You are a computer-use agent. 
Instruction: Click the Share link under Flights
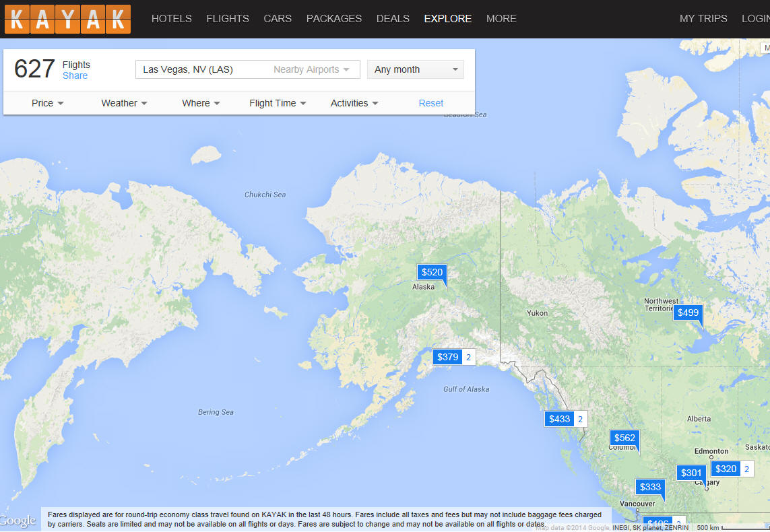coord(75,75)
